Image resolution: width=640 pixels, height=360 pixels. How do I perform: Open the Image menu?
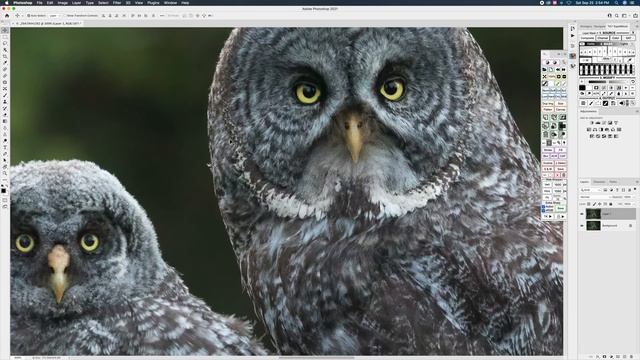[x=62, y=3]
